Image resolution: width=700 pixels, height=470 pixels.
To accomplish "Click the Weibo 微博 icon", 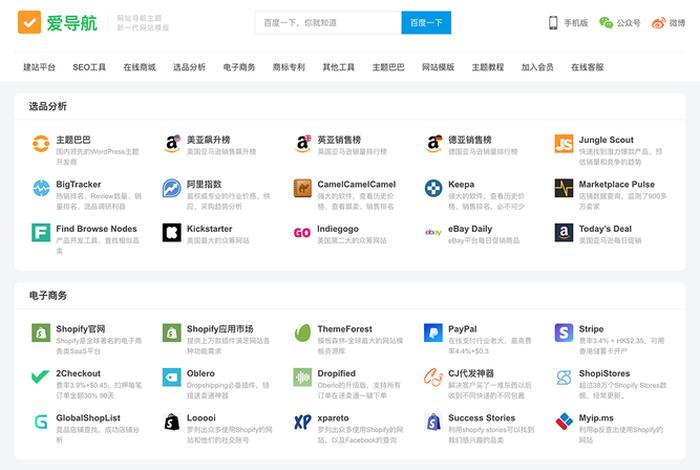I will click(x=658, y=23).
